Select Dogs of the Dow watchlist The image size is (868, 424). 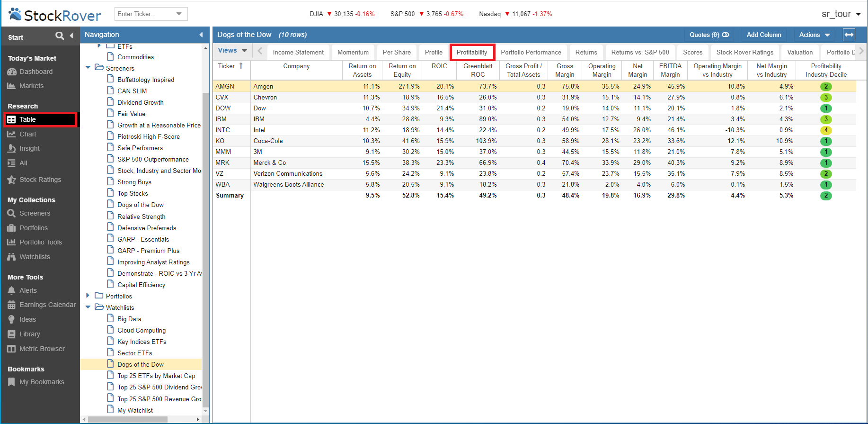[x=141, y=364]
